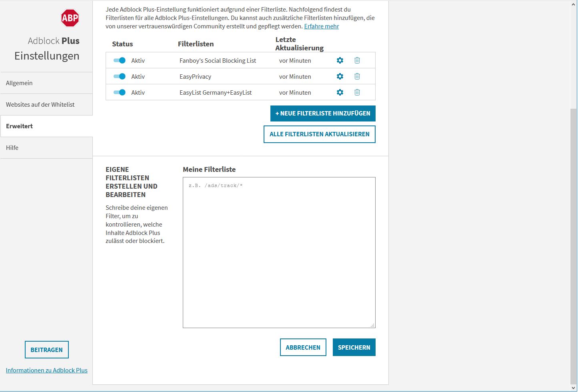Click into the Meine Filterliste text area
This screenshot has height=392, width=578.
279,253
